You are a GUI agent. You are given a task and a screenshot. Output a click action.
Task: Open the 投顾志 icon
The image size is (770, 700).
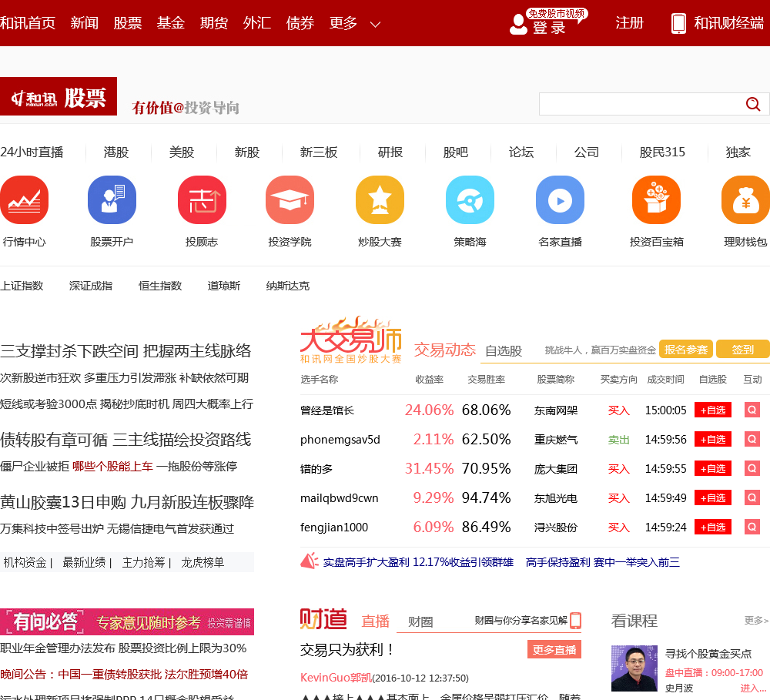[x=202, y=200]
